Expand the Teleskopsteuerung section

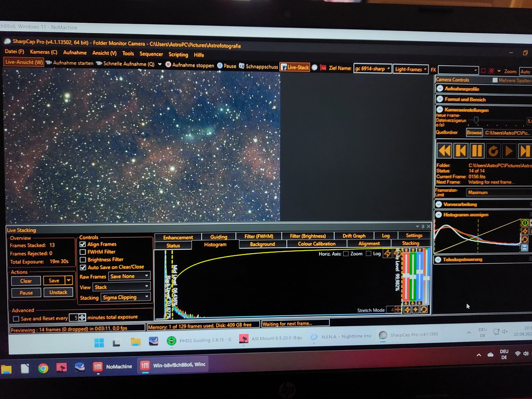click(438, 260)
